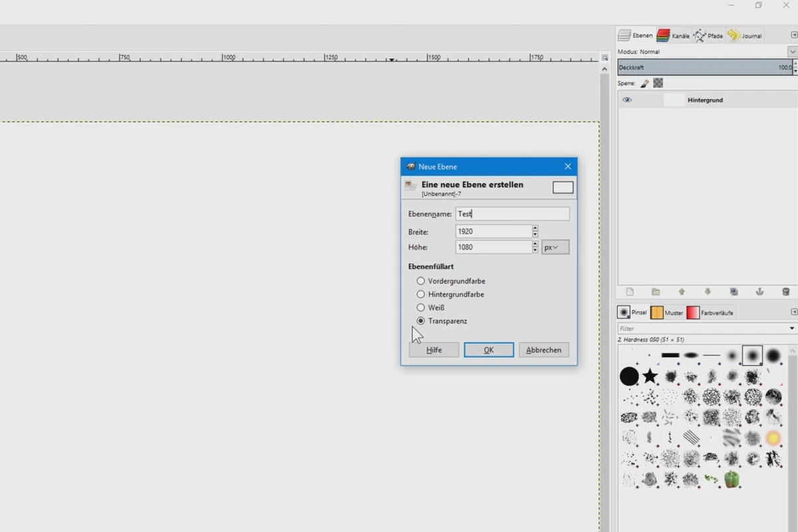Select the Vordergrundfarbe fill option
Image resolution: width=798 pixels, height=532 pixels.
pyautogui.click(x=421, y=281)
